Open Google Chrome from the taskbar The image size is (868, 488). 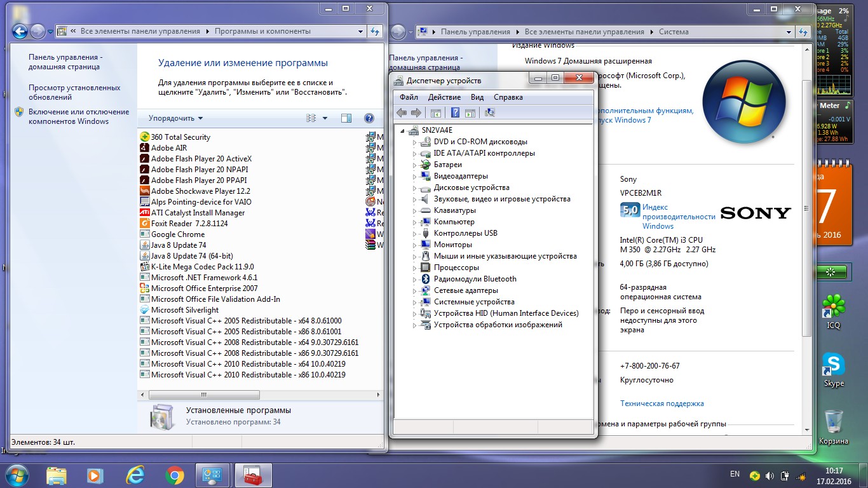174,475
